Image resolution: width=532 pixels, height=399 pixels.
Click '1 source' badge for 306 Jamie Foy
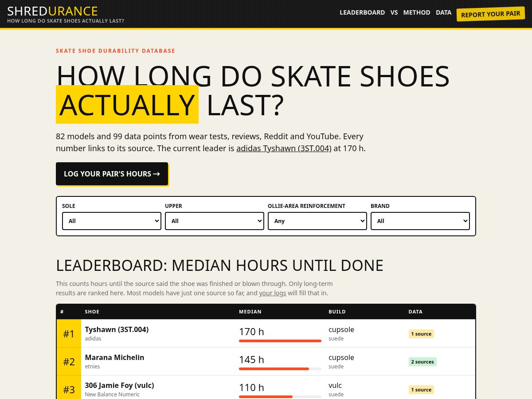[x=421, y=390]
